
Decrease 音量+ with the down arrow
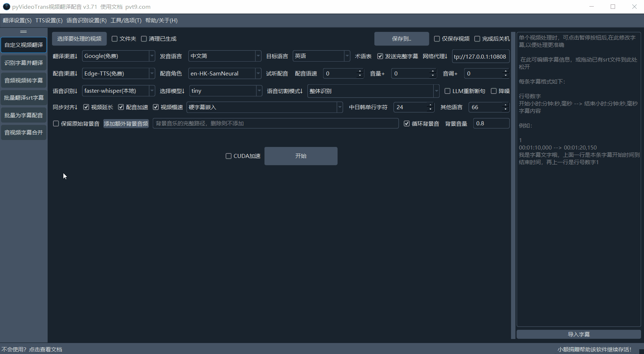[x=433, y=76]
